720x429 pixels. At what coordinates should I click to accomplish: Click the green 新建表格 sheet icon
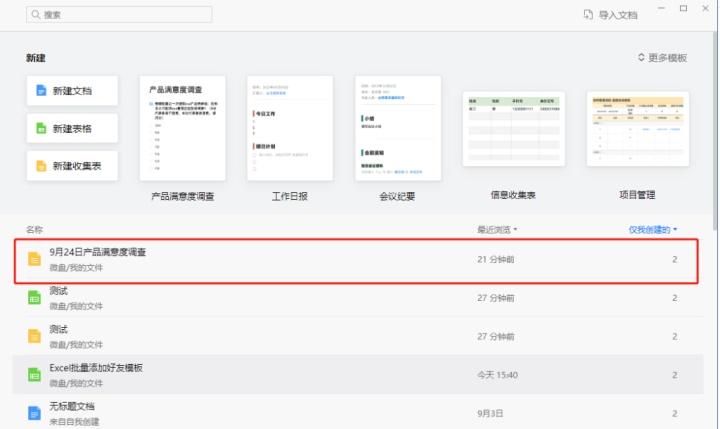pyautogui.click(x=41, y=128)
